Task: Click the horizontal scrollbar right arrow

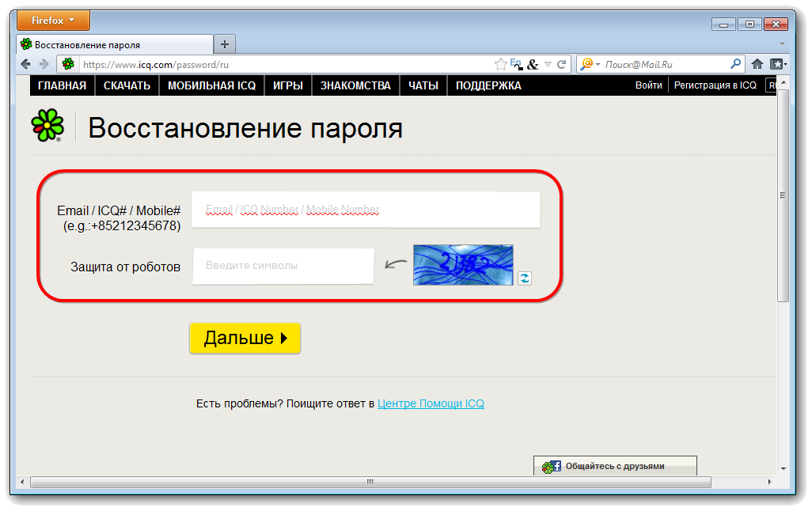Action: 769,482
